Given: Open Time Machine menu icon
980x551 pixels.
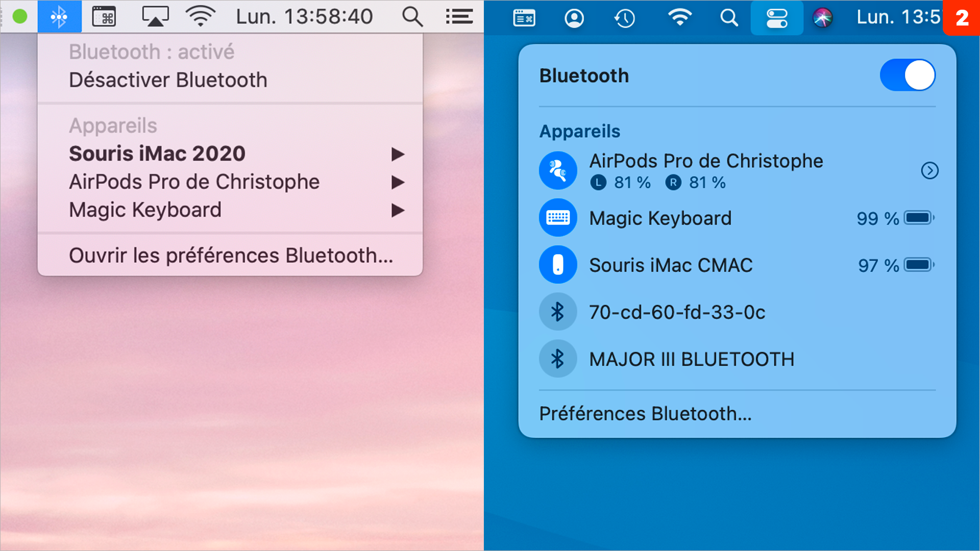Looking at the screenshot, I should point(625,18).
